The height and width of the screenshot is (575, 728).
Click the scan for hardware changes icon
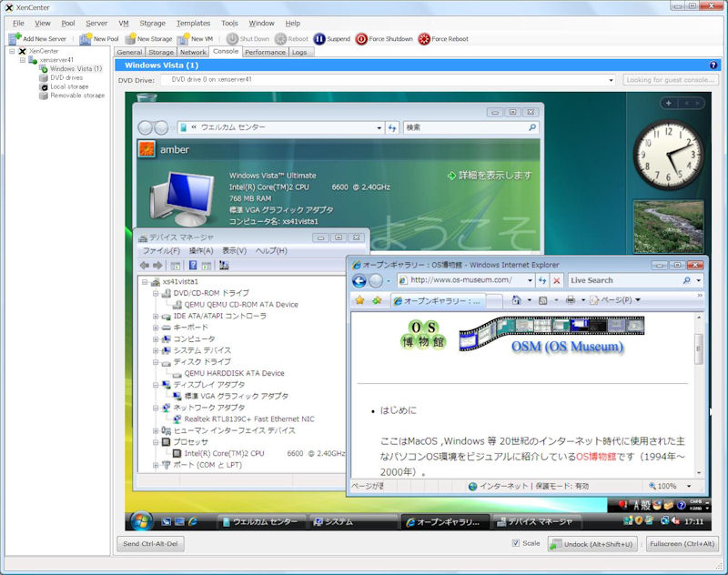224,266
